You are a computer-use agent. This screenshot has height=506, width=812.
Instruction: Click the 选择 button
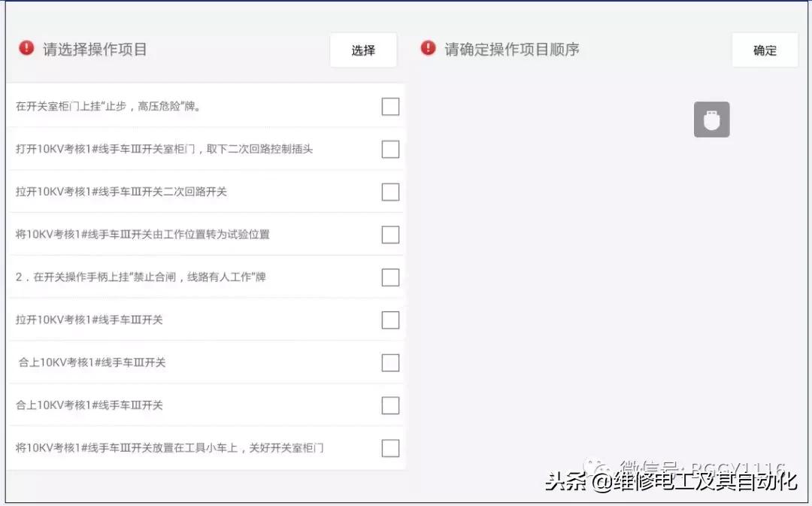363,50
